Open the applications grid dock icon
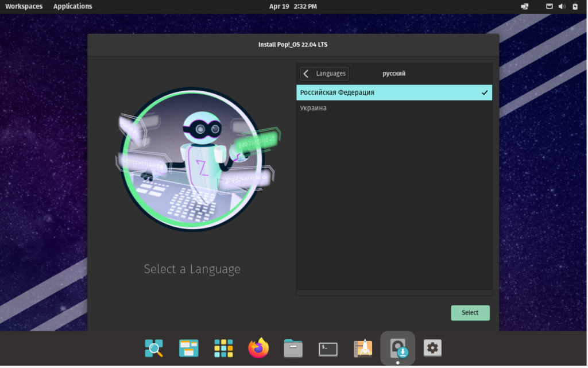Screen dimensions: 588x368 223,348
